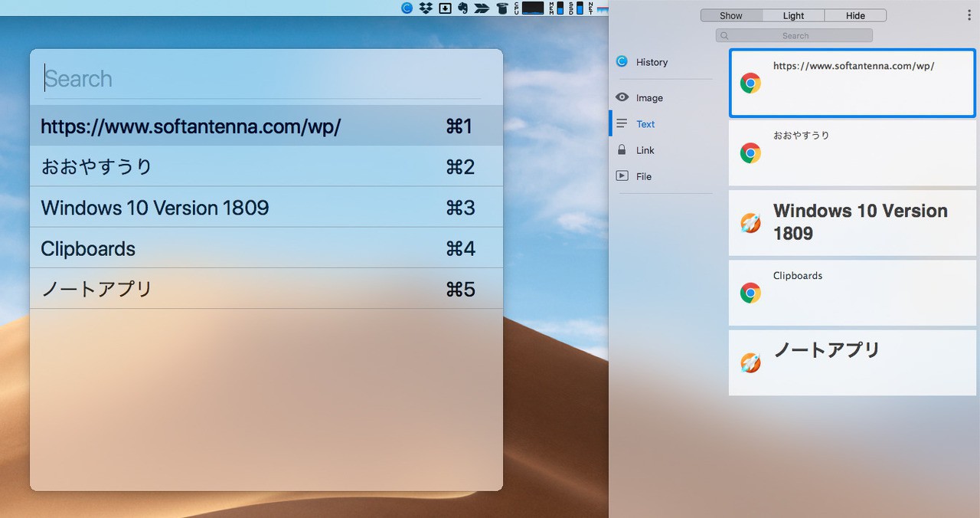Screen dimensions: 980x518
Task: Open the History category in the sidebar
Action: pos(652,62)
